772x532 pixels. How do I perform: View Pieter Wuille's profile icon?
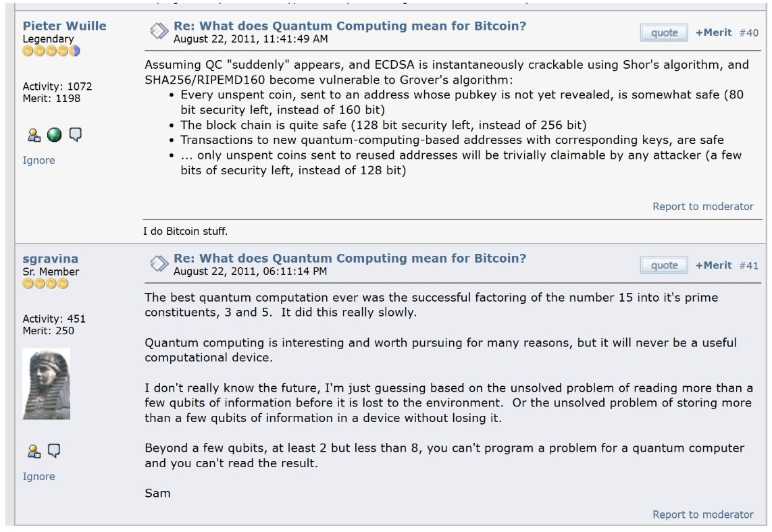[33, 135]
